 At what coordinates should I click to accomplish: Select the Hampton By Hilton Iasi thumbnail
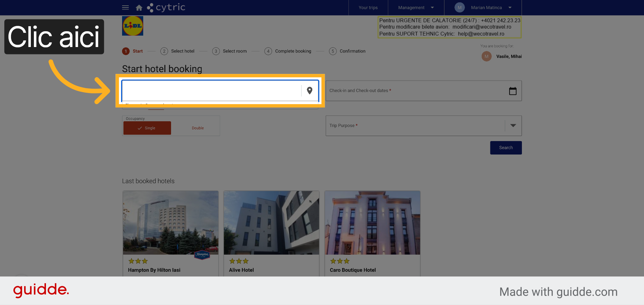(171, 223)
